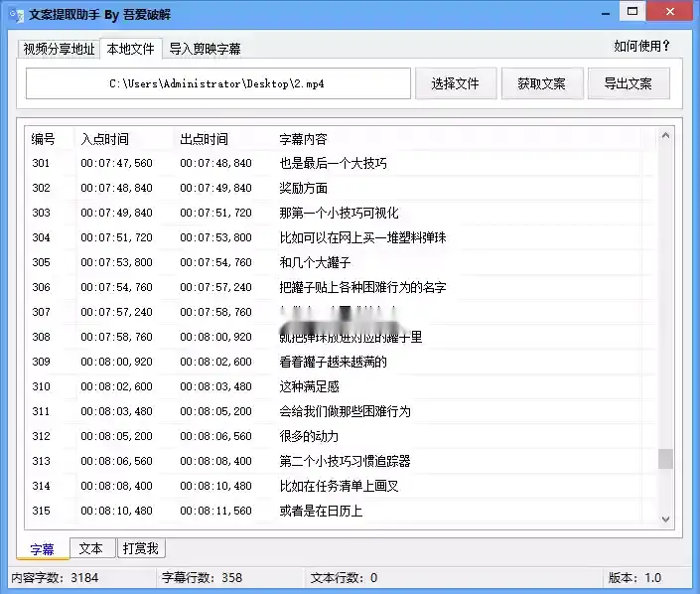Open the 打赏我 tab
700x594 pixels.
pos(141,548)
